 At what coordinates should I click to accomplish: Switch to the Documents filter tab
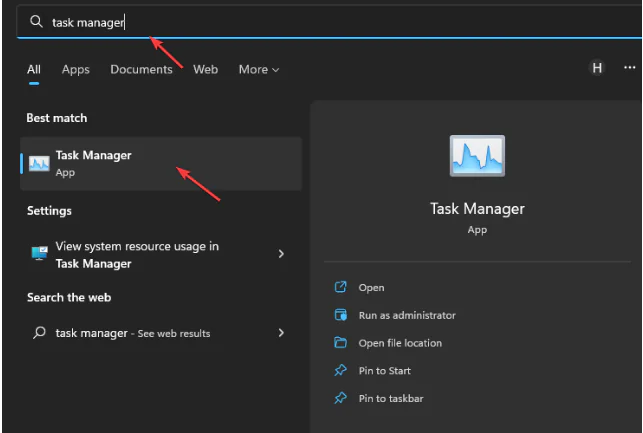pyautogui.click(x=141, y=69)
